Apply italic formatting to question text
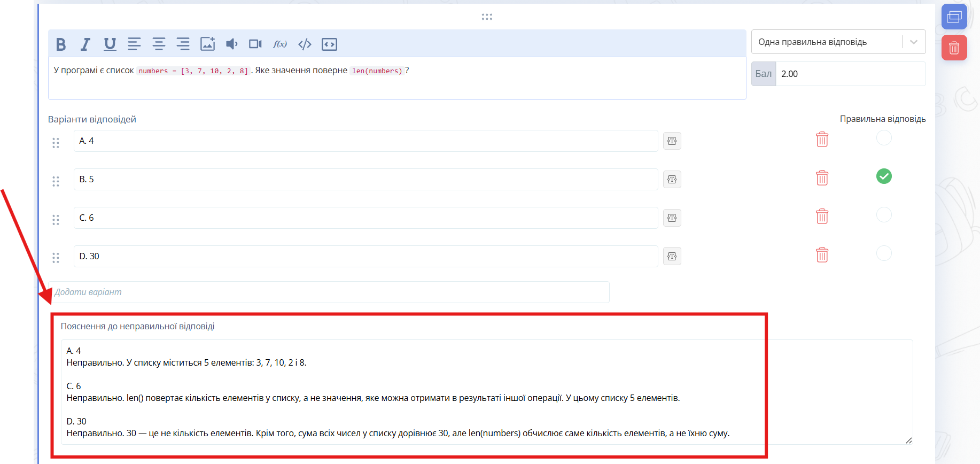The width and height of the screenshot is (980, 464). click(x=85, y=44)
